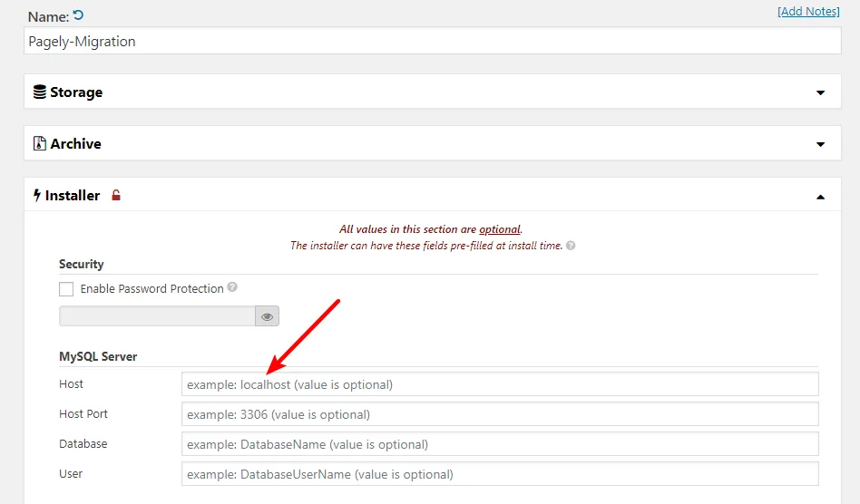The width and height of the screenshot is (860, 504).
Task: Open the Archive section header
Action: (432, 143)
